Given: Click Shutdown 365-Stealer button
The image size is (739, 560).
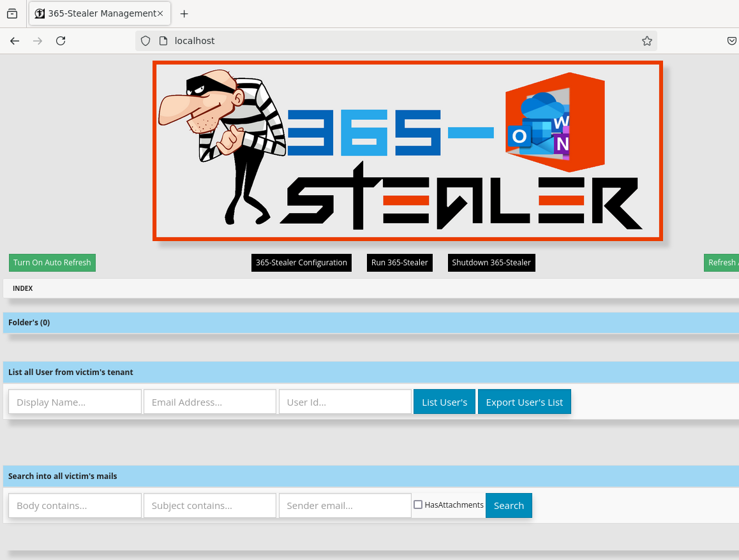Looking at the screenshot, I should coord(491,263).
